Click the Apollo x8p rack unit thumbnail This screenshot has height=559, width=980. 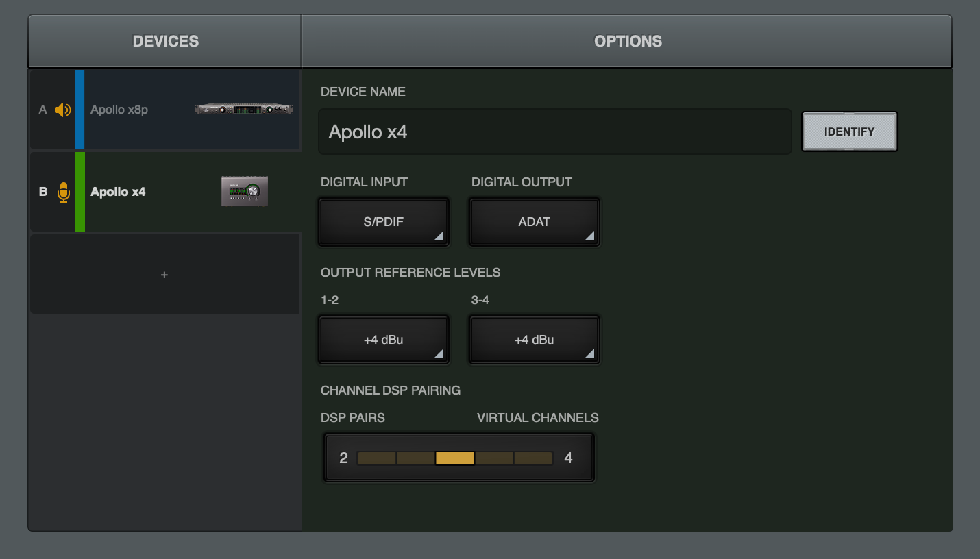point(243,109)
